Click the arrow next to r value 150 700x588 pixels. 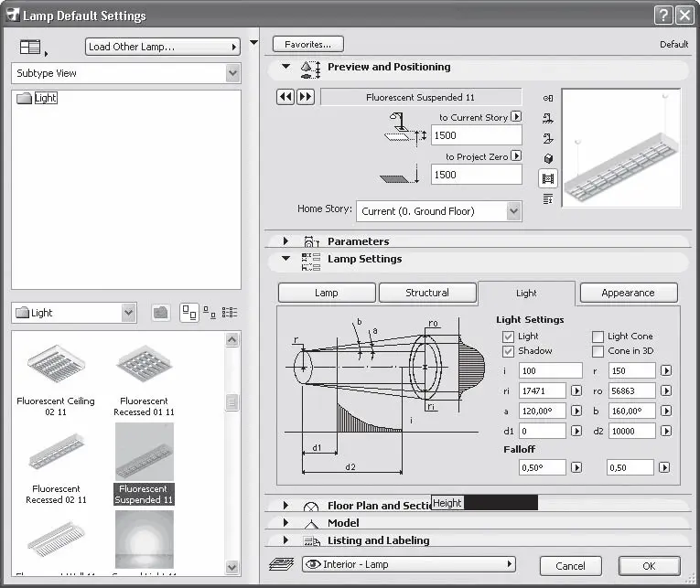pyautogui.click(x=666, y=370)
